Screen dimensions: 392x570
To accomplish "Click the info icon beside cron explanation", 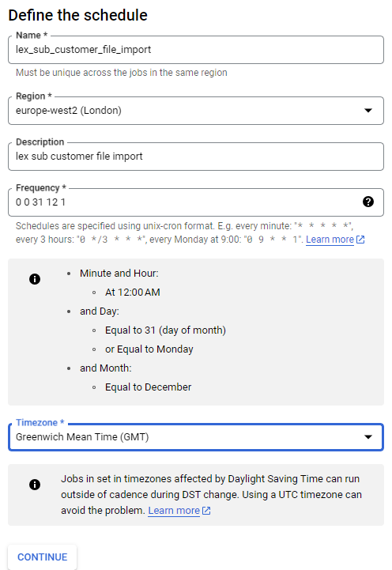I will coord(35,279).
